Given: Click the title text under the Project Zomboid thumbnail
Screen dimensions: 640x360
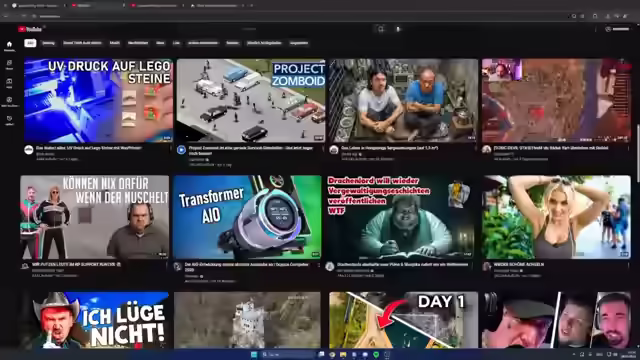Looking at the screenshot, I should coord(251,150).
